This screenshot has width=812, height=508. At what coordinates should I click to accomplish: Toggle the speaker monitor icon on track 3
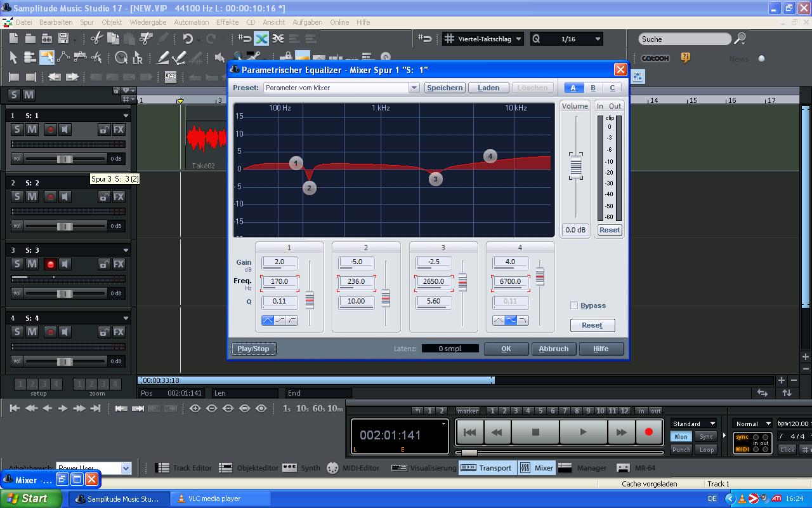pos(65,264)
